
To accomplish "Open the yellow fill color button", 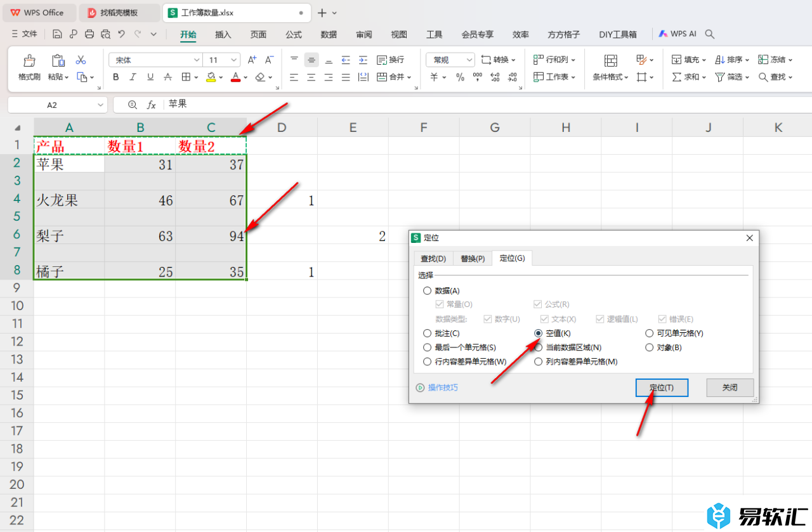I will pos(211,77).
